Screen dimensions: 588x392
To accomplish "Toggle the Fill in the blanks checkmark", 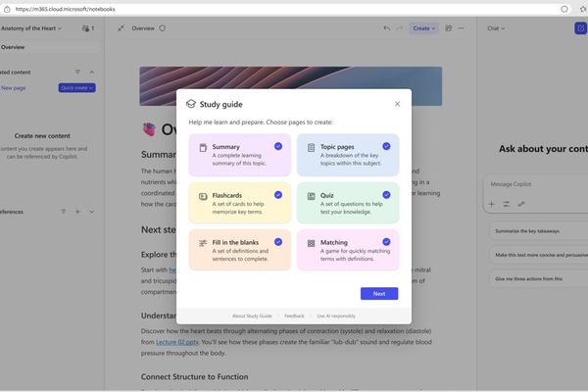I will (278, 242).
